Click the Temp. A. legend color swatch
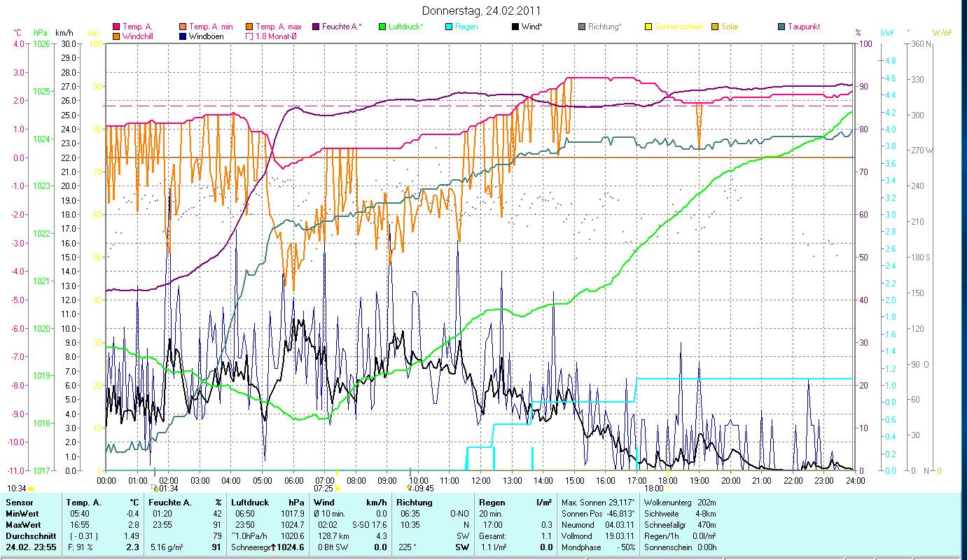The image size is (967, 560). click(116, 27)
